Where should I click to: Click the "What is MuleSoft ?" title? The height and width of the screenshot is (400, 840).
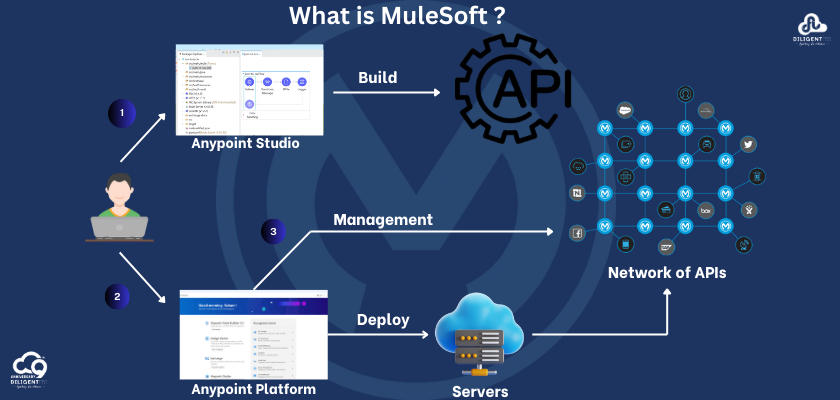[397, 16]
